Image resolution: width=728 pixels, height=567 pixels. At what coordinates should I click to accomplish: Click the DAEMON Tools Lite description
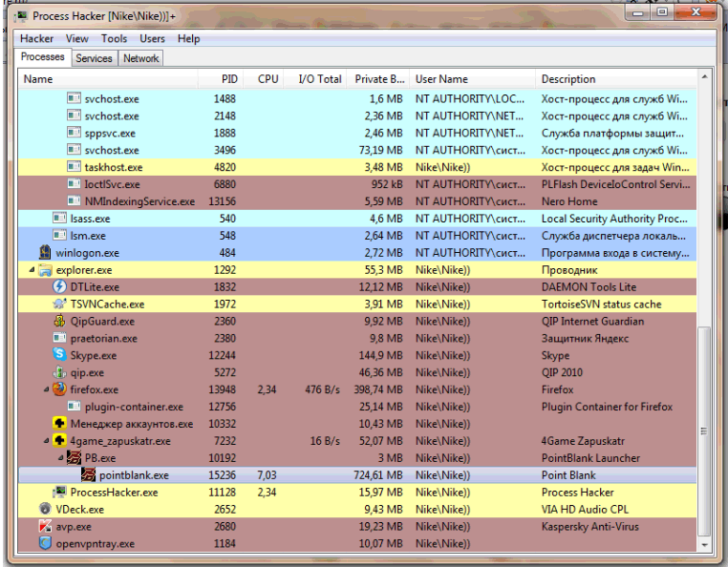[589, 287]
